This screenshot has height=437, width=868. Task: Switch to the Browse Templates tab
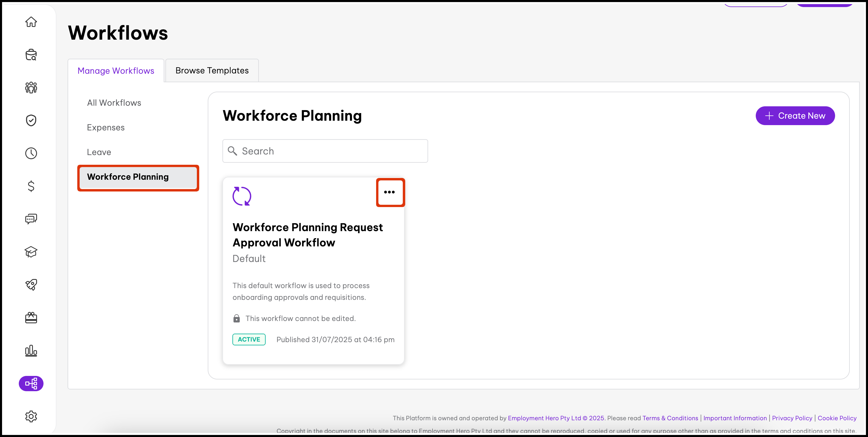click(x=212, y=70)
